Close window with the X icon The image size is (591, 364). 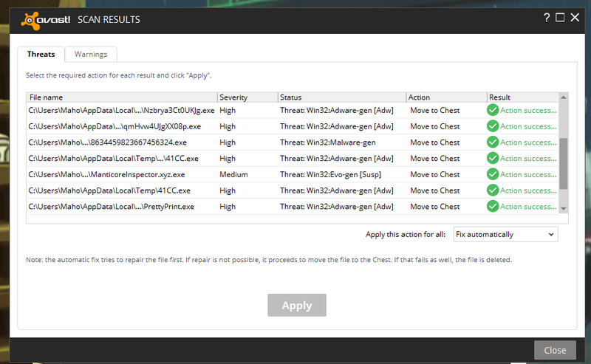click(575, 17)
